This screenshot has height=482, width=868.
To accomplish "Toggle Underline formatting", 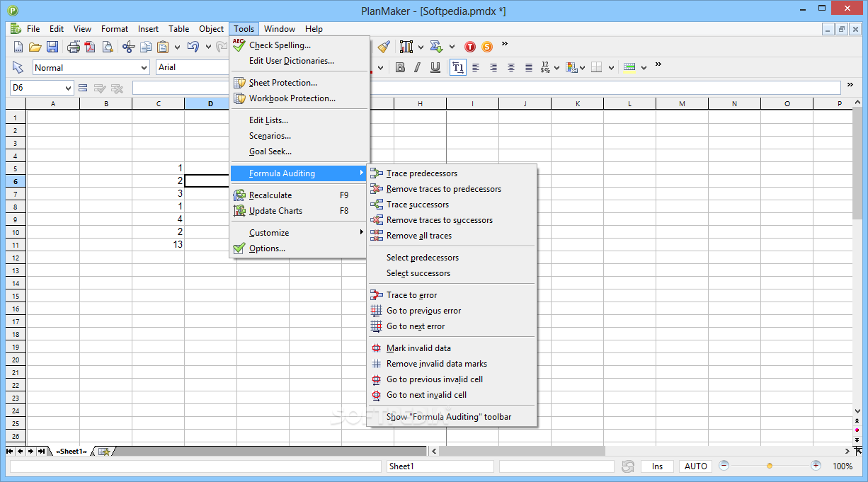I will coord(435,67).
